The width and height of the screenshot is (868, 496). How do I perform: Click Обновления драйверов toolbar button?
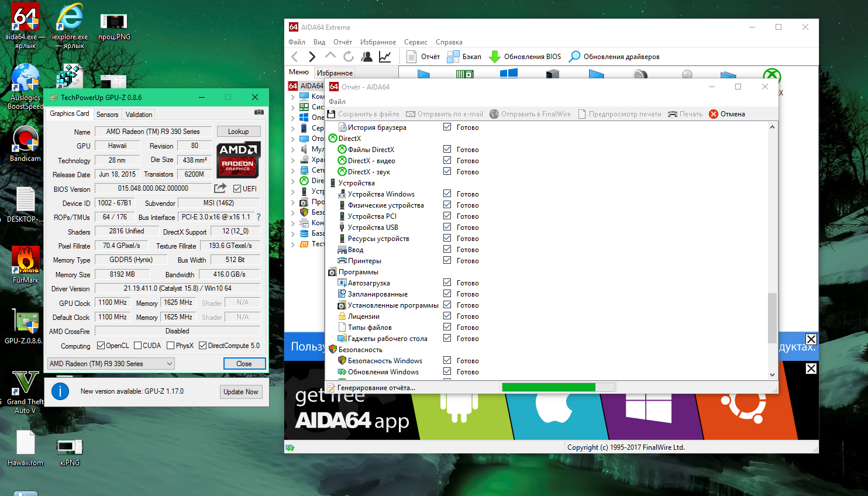pyautogui.click(x=614, y=57)
